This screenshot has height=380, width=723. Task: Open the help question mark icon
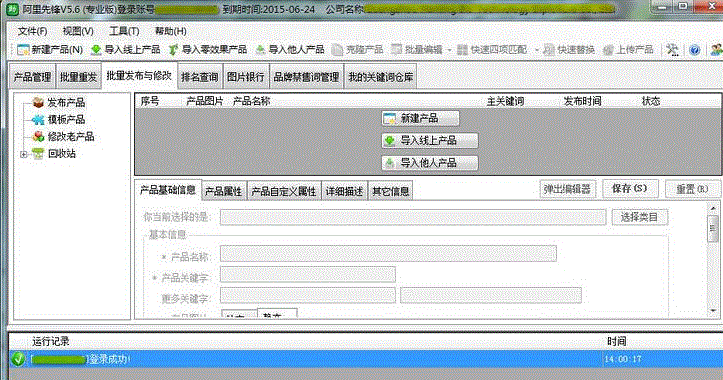[x=694, y=50]
